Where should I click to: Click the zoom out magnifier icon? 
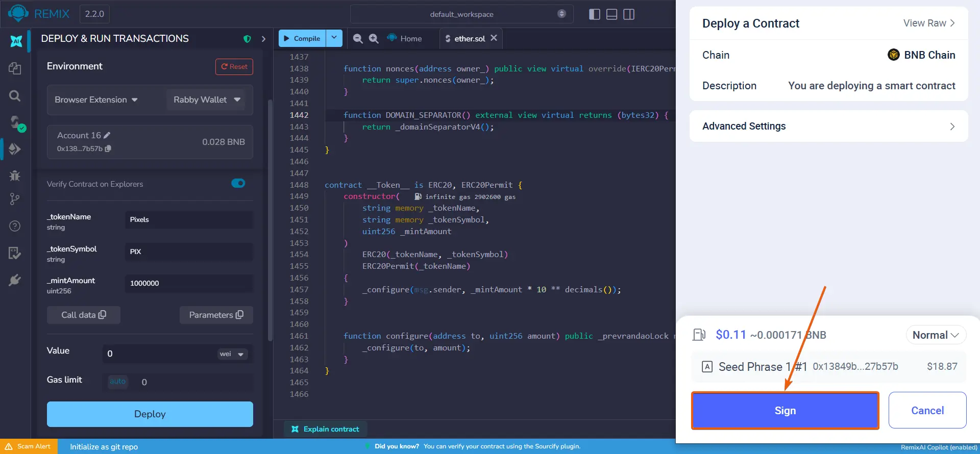pos(358,39)
